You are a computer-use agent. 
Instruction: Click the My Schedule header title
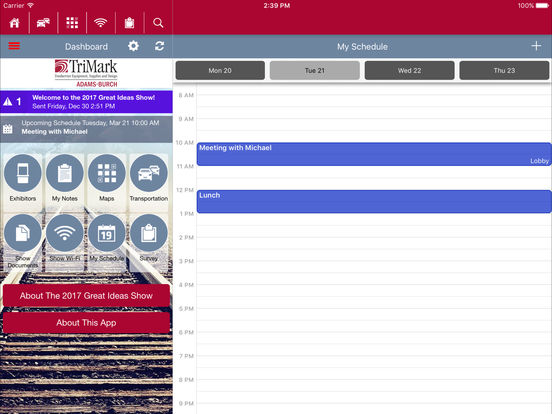click(362, 46)
